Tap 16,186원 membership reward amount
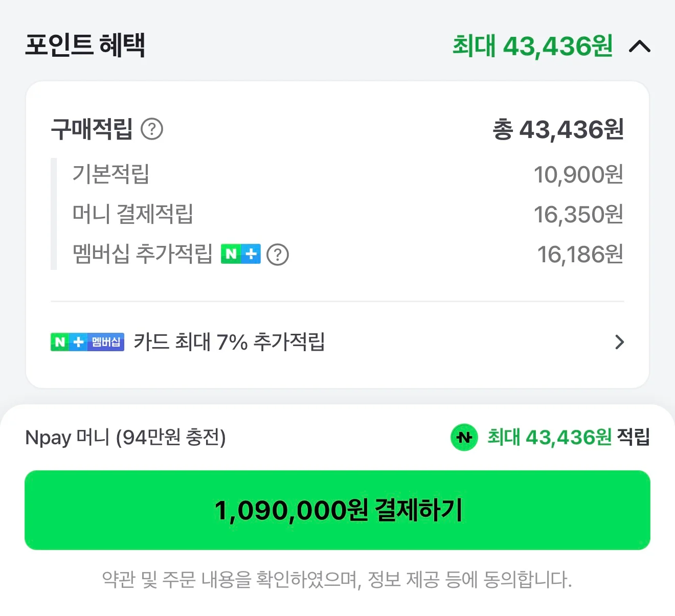Image resolution: width=675 pixels, height=616 pixels. [580, 254]
